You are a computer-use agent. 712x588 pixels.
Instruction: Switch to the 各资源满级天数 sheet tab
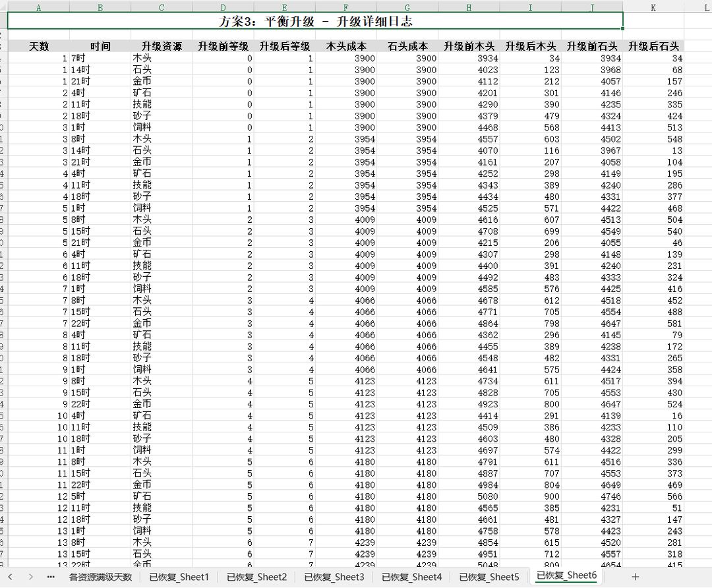[100, 577]
